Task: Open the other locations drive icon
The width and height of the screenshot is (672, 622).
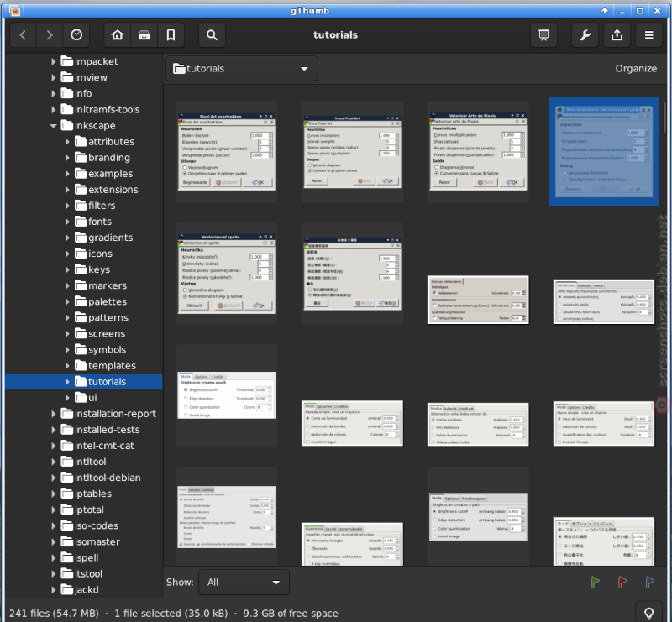Action: pos(144,35)
